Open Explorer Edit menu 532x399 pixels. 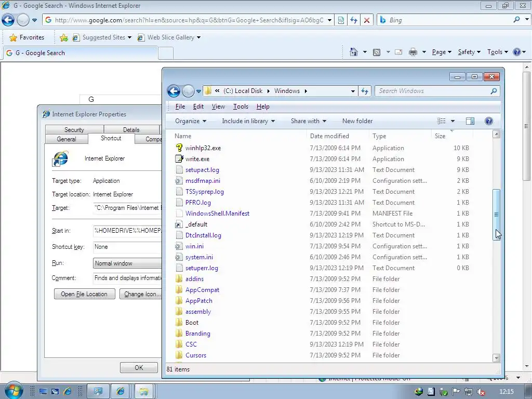click(x=198, y=107)
